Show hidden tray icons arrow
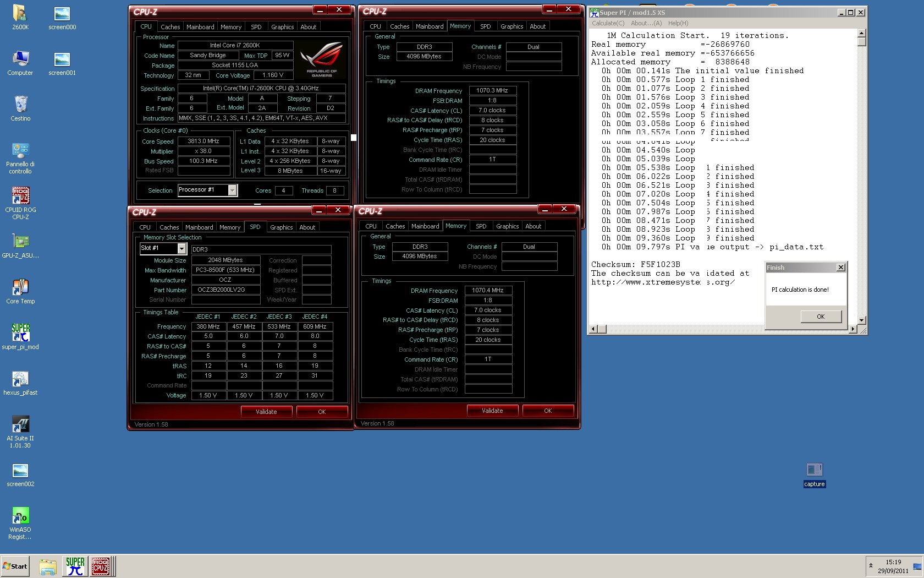The width and height of the screenshot is (924, 578). point(871,565)
